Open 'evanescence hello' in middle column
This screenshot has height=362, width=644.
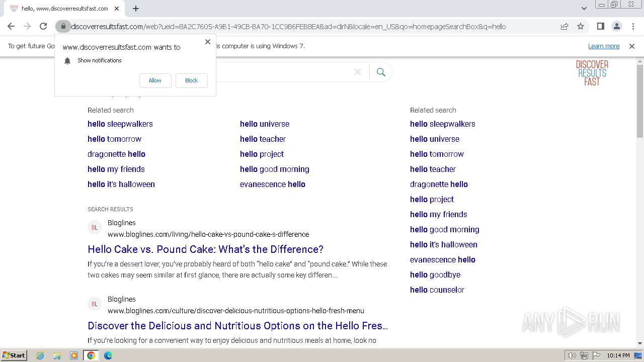273,184
